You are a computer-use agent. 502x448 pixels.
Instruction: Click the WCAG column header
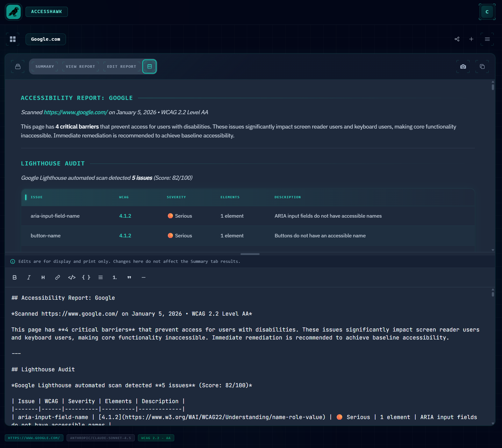click(124, 197)
